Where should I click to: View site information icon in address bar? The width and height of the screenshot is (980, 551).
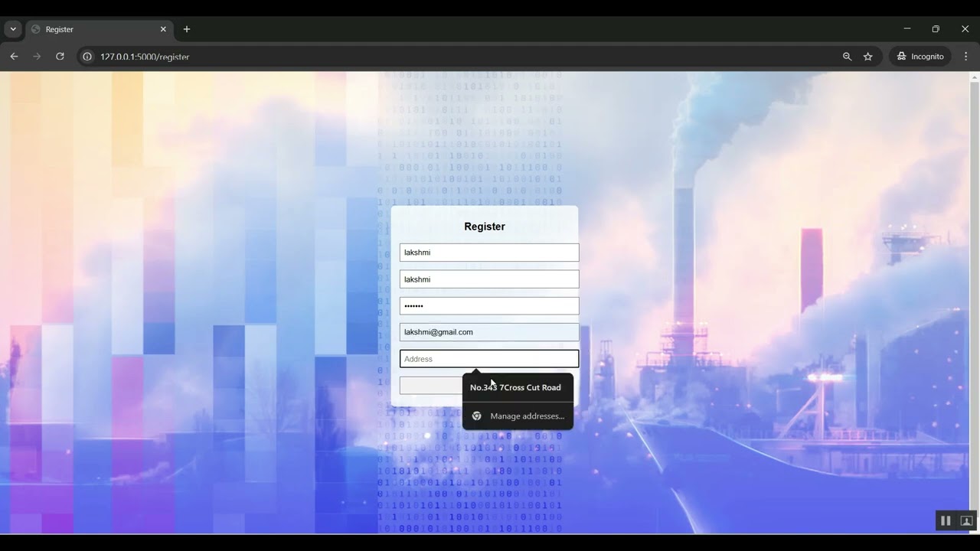click(x=87, y=57)
